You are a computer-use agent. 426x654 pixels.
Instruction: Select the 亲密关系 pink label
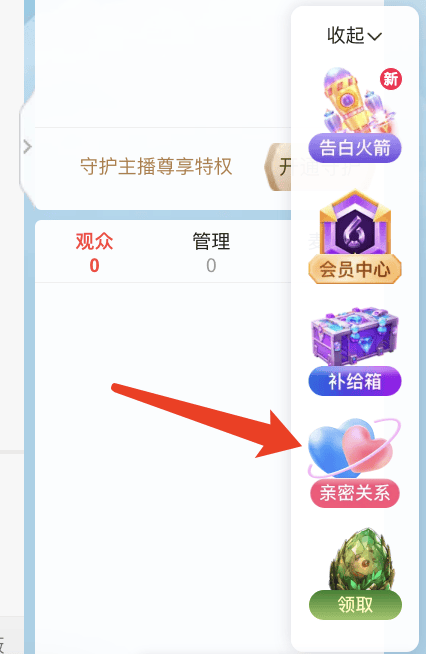[x=355, y=493]
